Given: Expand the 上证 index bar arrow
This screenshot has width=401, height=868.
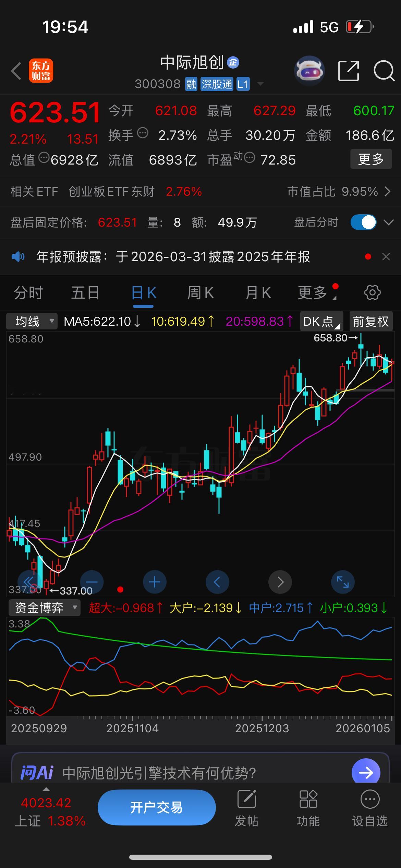Looking at the screenshot, I should 46,789.
